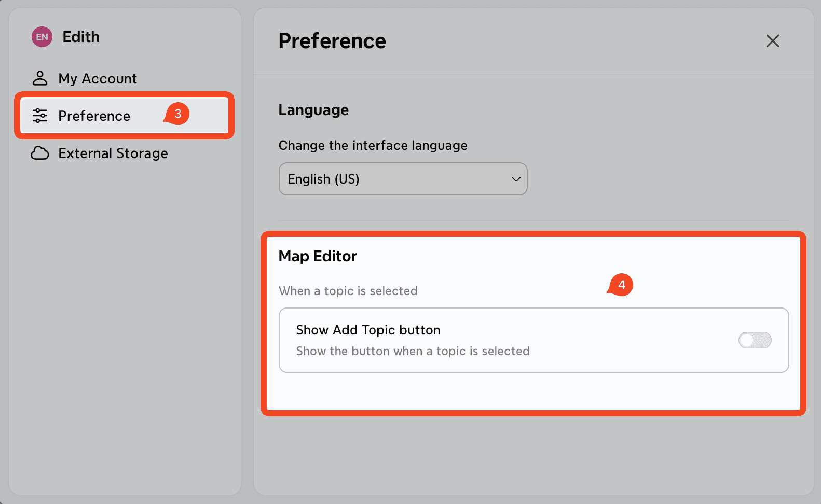
Task: Click the Map Editor section heading
Action: [x=318, y=256]
